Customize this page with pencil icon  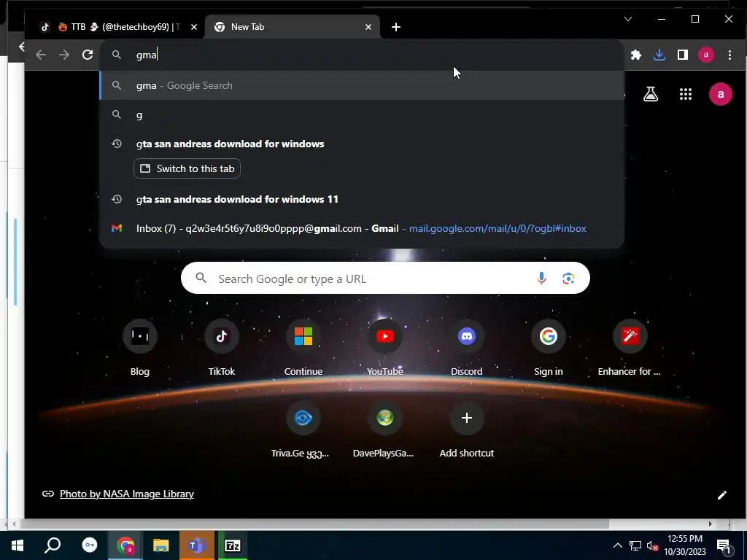click(x=721, y=495)
